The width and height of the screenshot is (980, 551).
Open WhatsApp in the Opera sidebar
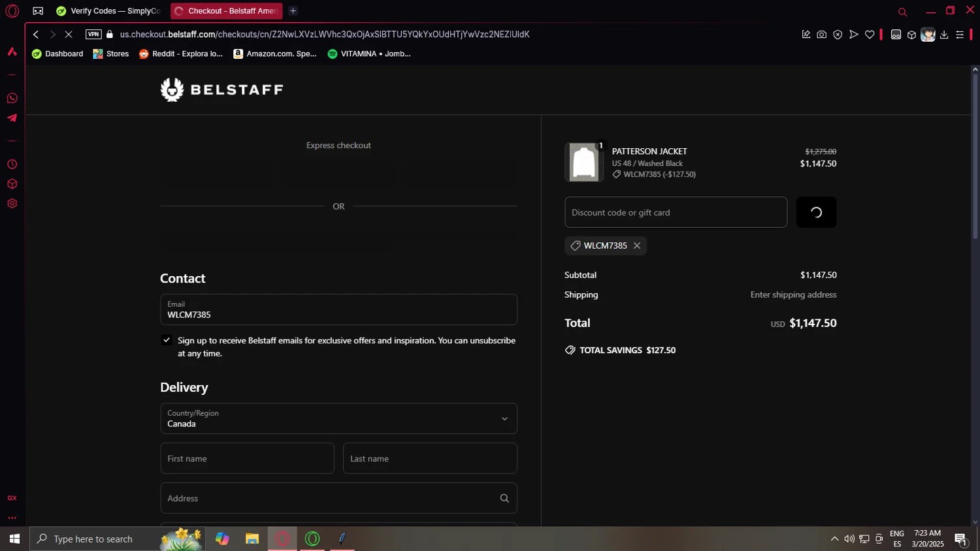coord(12,99)
